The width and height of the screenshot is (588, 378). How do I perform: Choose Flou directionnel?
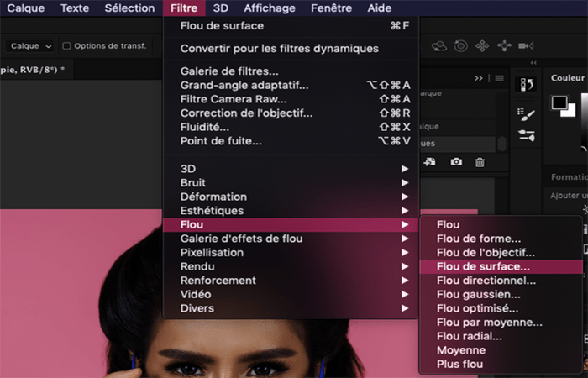[x=501, y=281]
